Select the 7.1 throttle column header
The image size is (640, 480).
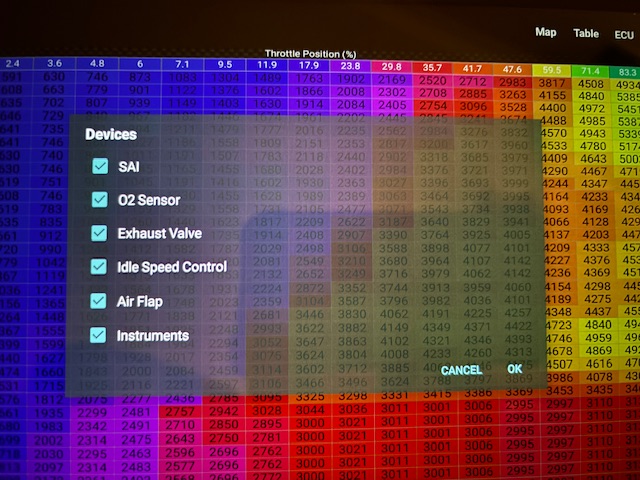click(x=182, y=65)
